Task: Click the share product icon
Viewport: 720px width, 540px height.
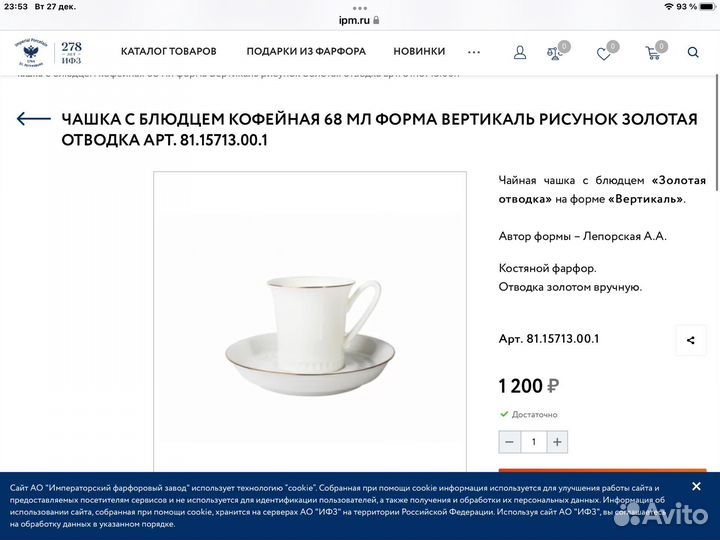Action: pyautogui.click(x=691, y=340)
